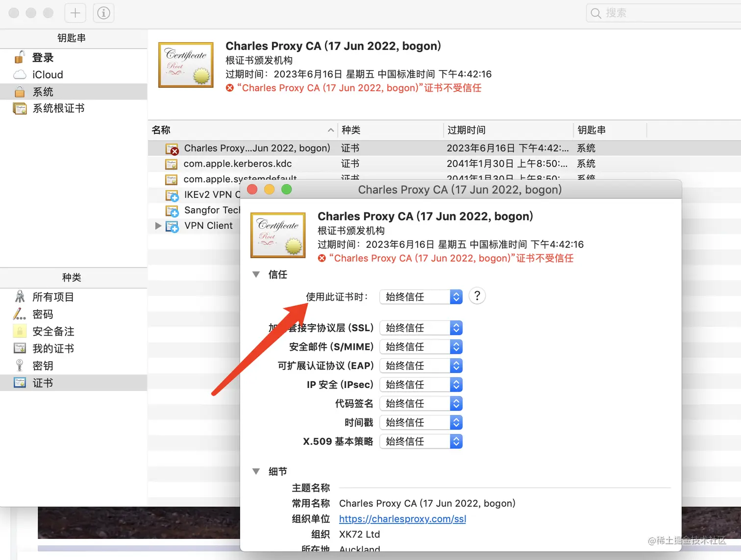Viewport: 741px width, 560px height.
Task: Open X.509 基本策略 trust dropdown
Action: pyautogui.click(x=421, y=441)
